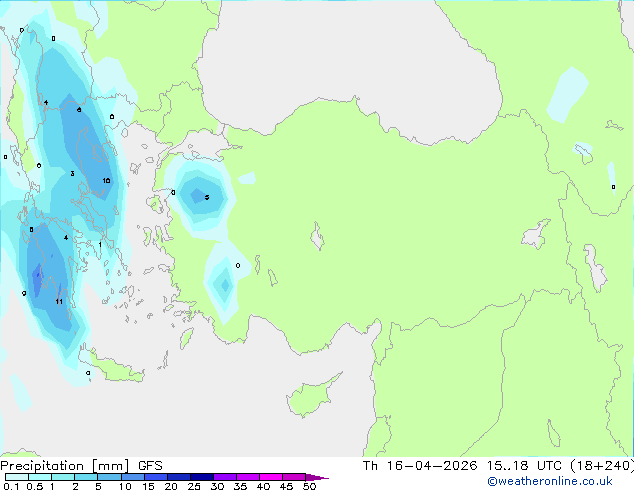Click the '1' precipitation value near Athens
Image resolution: width=634 pixels, height=490 pixels.
click(x=100, y=245)
